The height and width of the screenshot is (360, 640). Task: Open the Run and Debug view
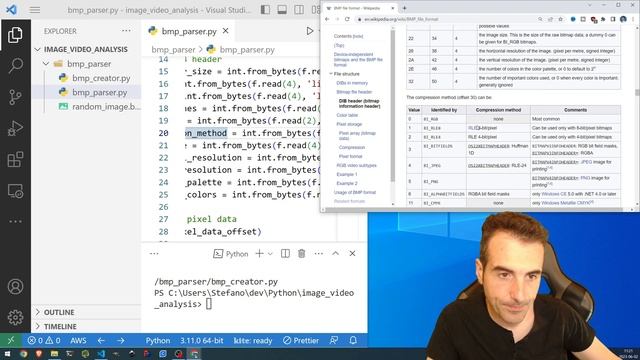coord(15,128)
